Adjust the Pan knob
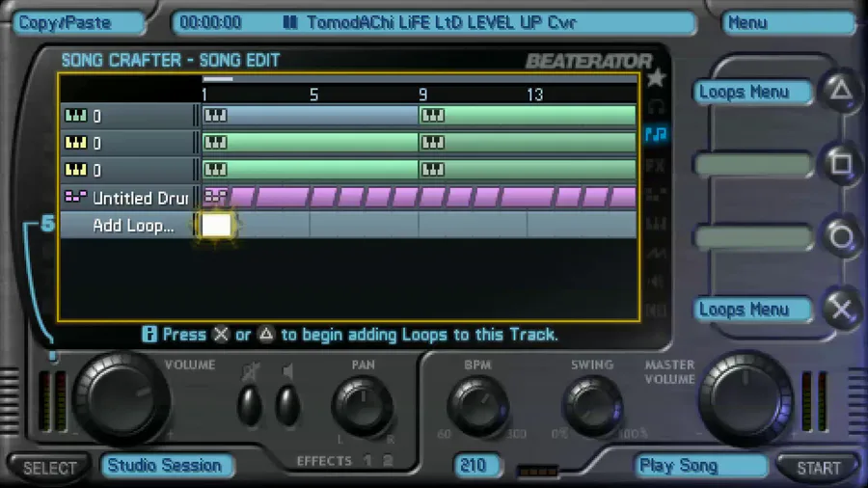The height and width of the screenshot is (488, 868). tap(364, 407)
